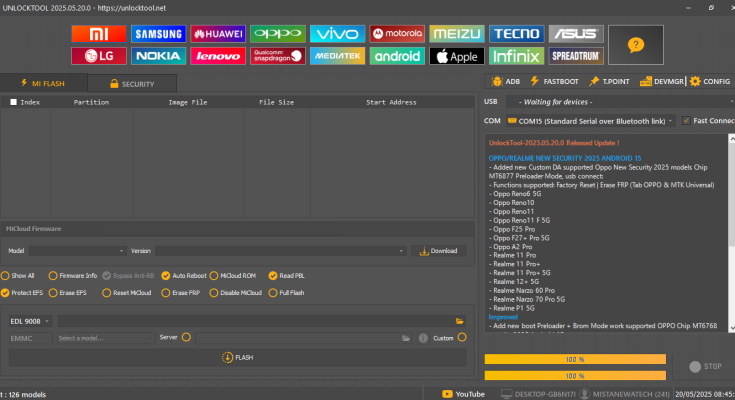The height and width of the screenshot is (400, 735).
Task: Toggle the Index select-all checkbox
Action: click(x=13, y=102)
